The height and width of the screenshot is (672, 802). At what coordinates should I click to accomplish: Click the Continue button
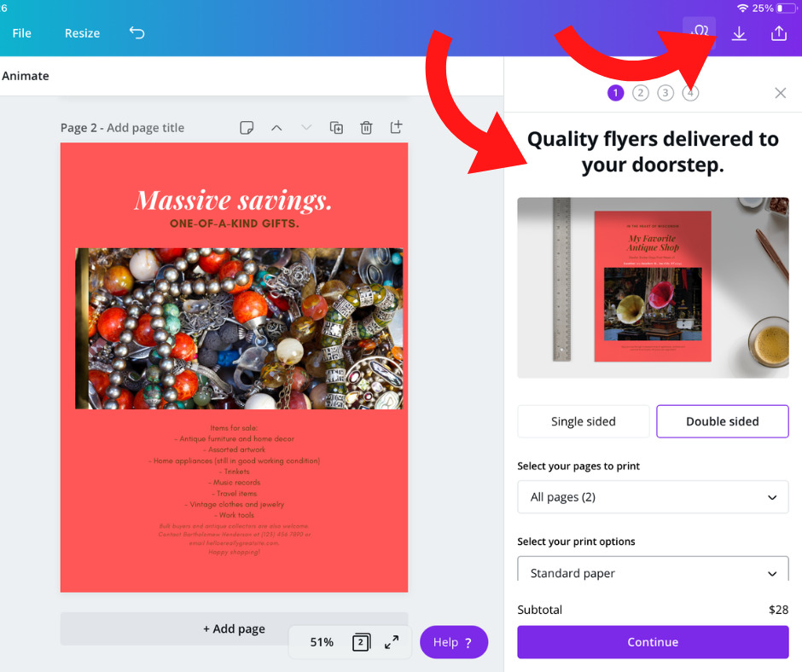(x=653, y=642)
